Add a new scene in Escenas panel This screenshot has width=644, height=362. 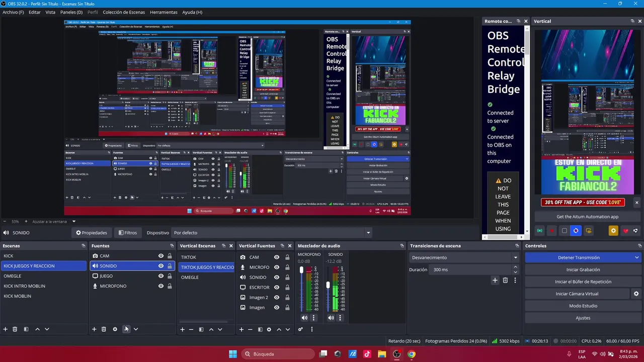[6, 329]
